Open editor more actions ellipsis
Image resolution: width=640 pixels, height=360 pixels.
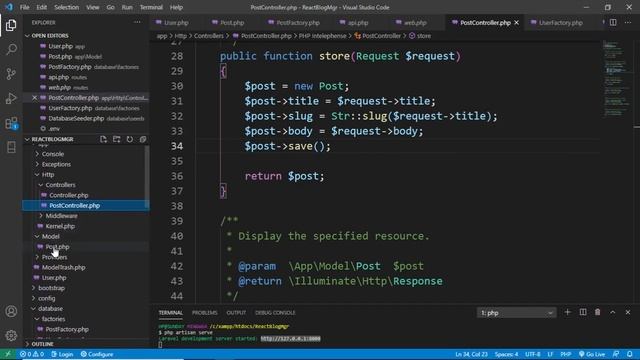point(628,22)
